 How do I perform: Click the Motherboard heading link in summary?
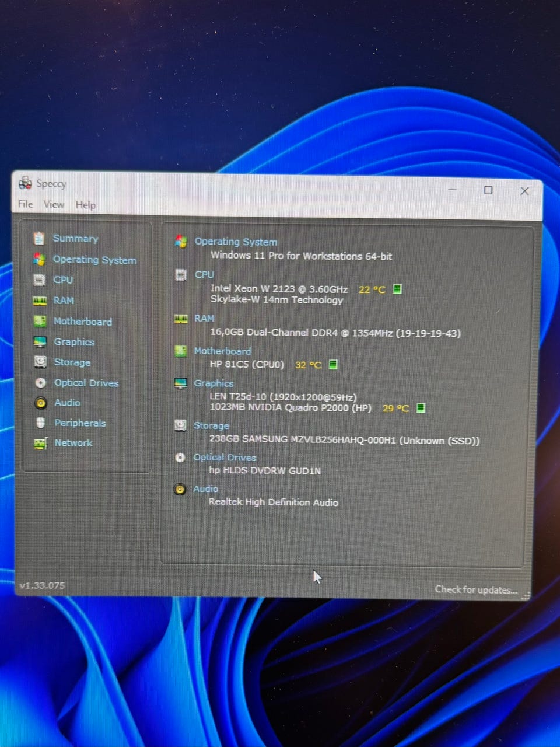tap(222, 351)
